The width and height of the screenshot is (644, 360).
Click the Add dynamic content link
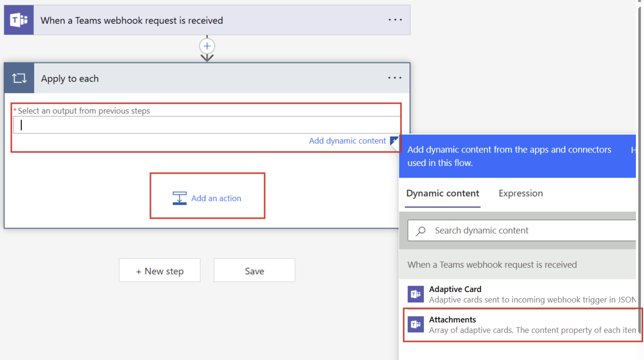[x=348, y=141]
